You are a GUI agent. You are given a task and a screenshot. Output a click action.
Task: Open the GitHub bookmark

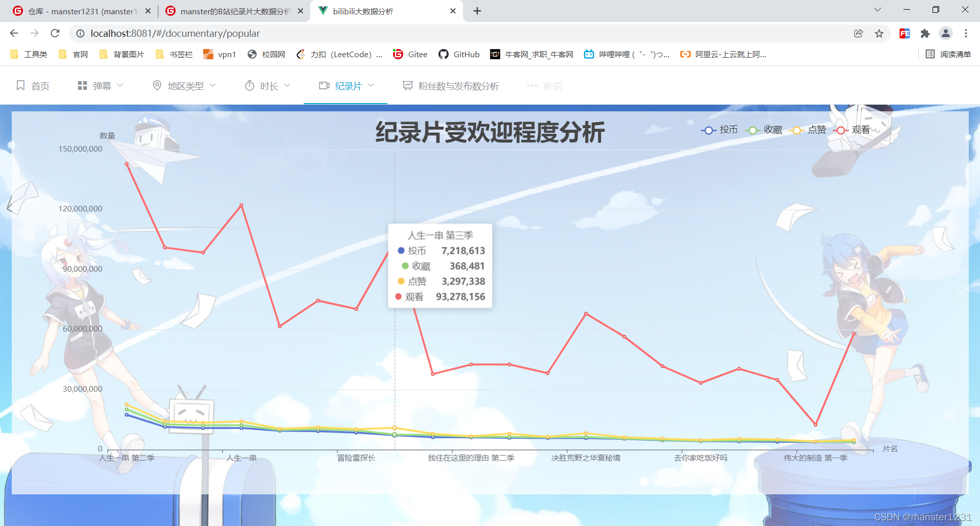pyautogui.click(x=459, y=54)
